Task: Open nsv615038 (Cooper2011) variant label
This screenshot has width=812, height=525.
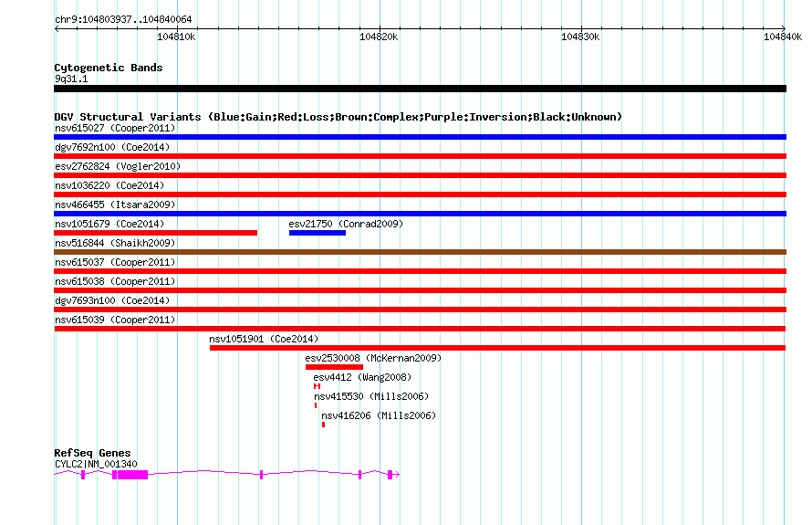Action: point(115,281)
